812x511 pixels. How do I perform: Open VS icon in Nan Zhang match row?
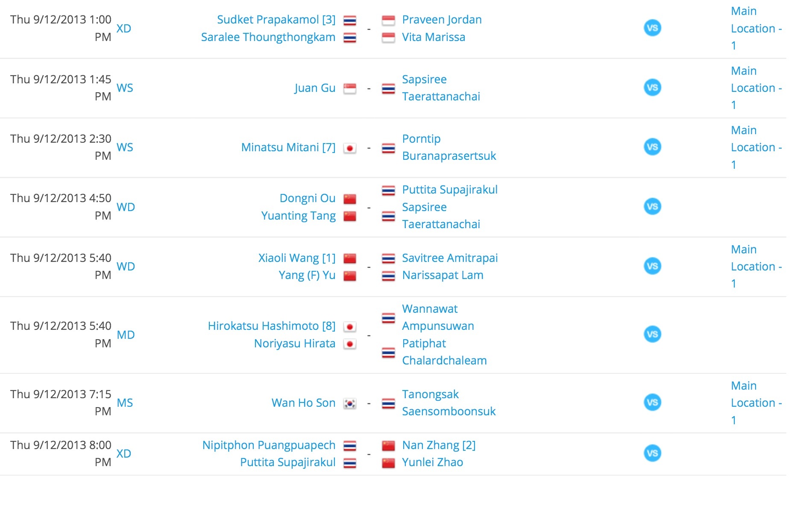[652, 453]
